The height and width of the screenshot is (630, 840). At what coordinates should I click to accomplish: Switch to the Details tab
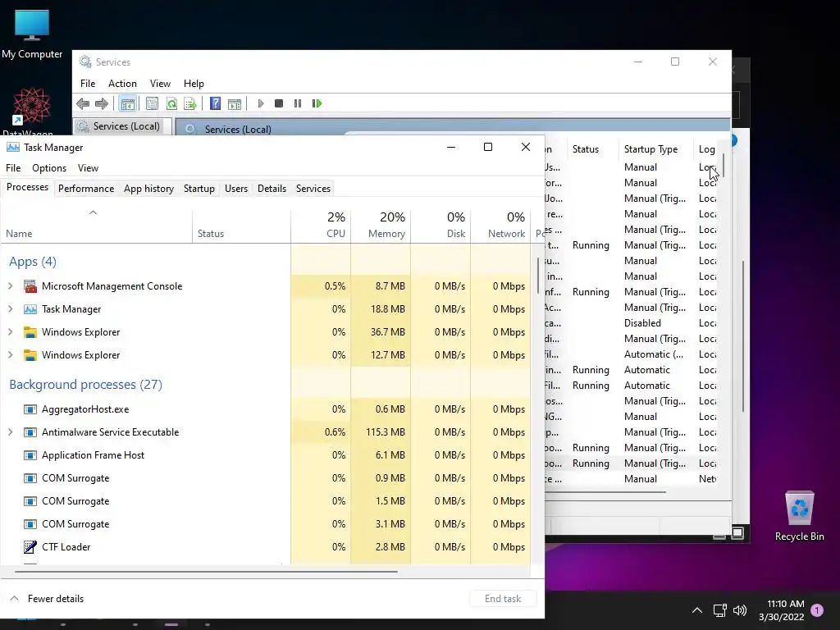coord(272,189)
